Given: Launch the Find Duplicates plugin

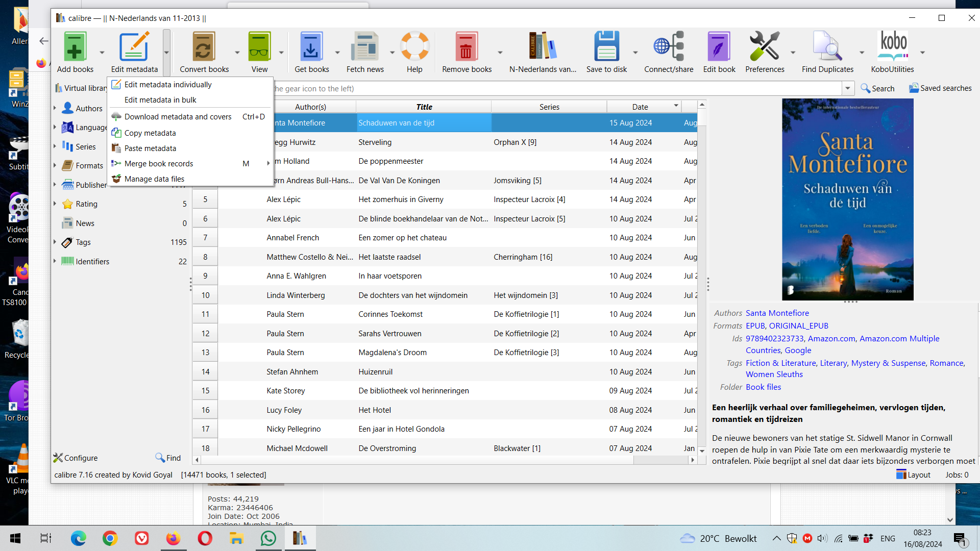Looking at the screenshot, I should click(x=827, y=47).
